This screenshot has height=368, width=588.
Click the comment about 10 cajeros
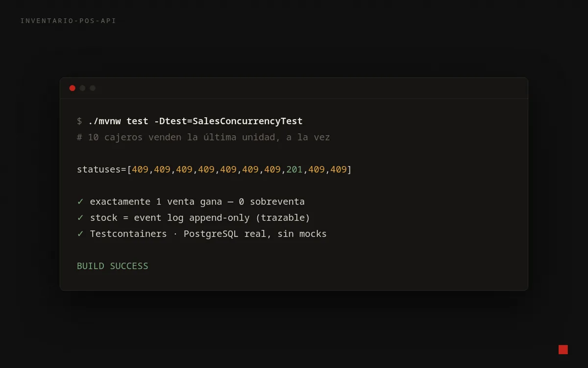tap(203, 137)
